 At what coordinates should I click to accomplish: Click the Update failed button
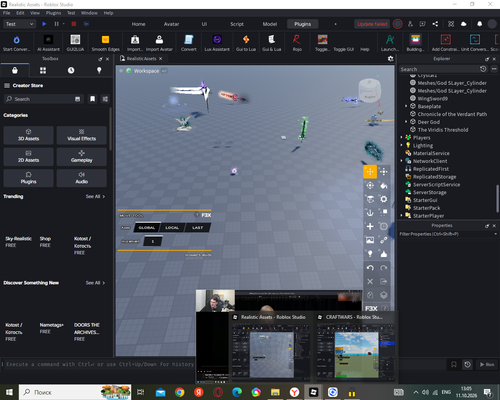pyautogui.click(x=372, y=24)
